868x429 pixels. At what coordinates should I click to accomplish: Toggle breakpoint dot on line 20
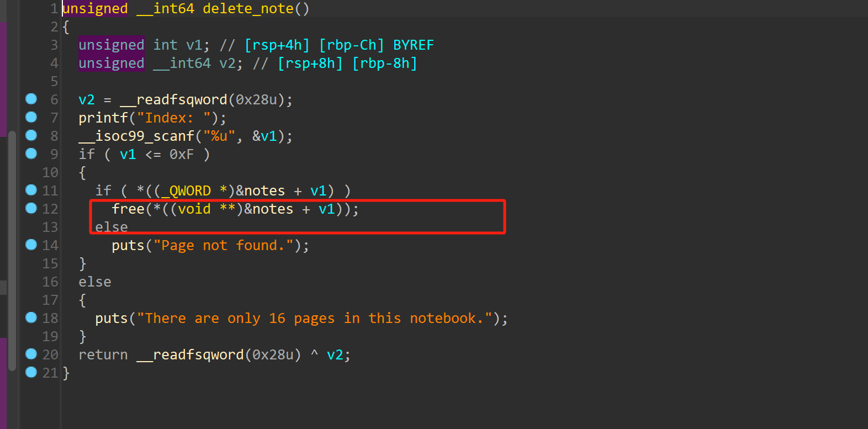(x=31, y=354)
